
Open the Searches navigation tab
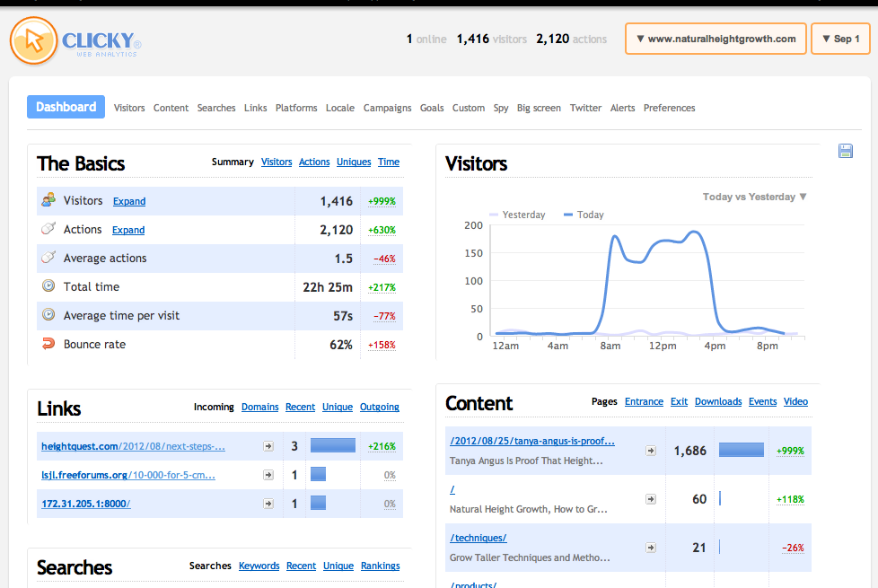click(216, 108)
